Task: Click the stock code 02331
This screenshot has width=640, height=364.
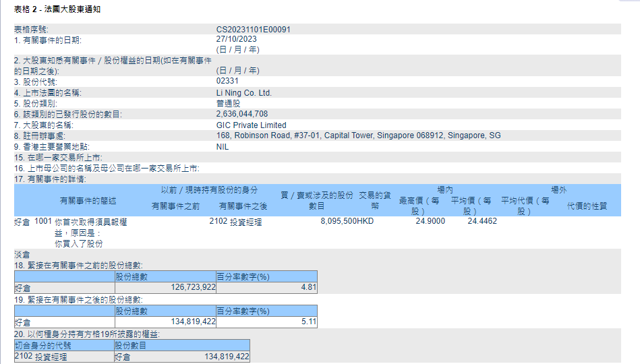Action: pos(227,81)
